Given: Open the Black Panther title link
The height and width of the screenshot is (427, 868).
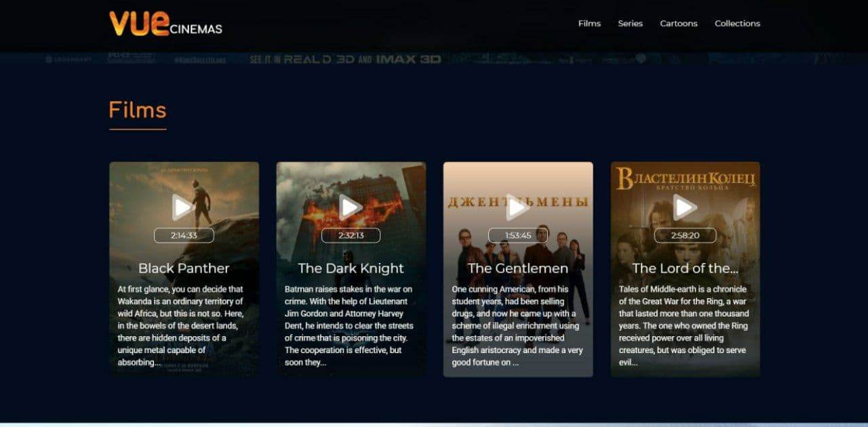Looking at the screenshot, I should click(184, 268).
